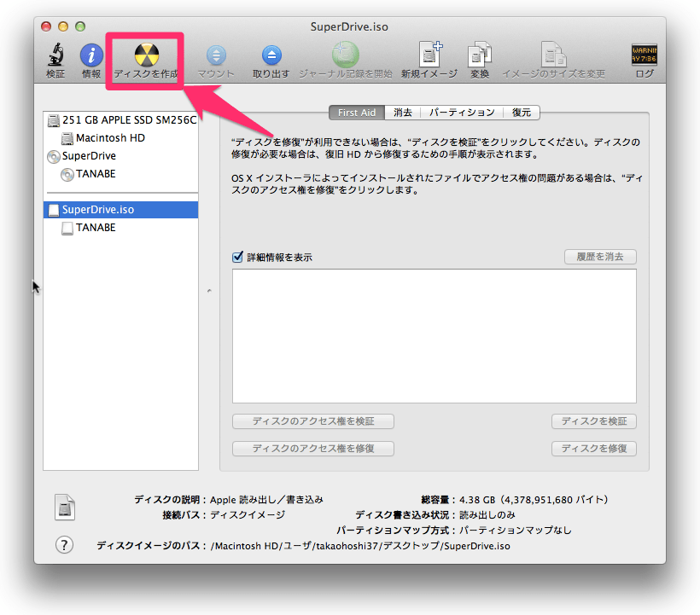
Task: Click the 総容量 4.38 GB value
Action: 534,500
